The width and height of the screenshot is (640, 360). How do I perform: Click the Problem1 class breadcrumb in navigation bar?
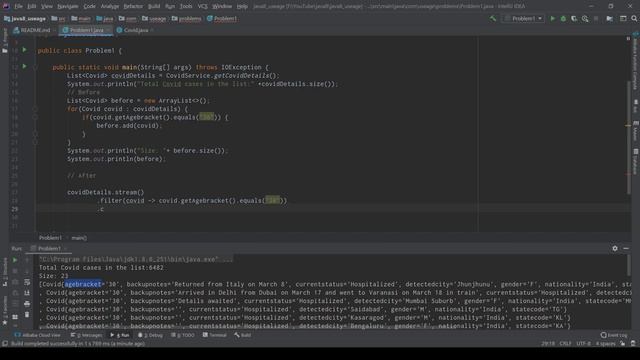point(222,18)
